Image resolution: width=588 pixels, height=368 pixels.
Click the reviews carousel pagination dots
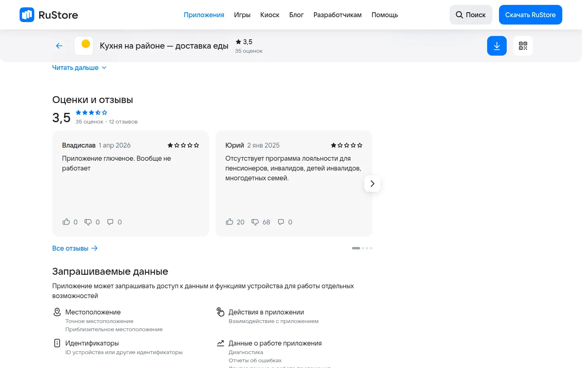coord(362,248)
